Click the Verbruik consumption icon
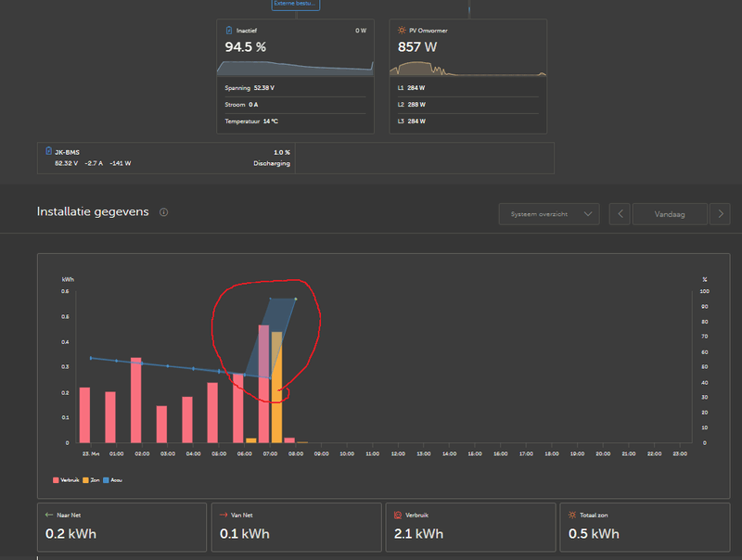Viewport: 742px width, 560px height. [x=398, y=515]
